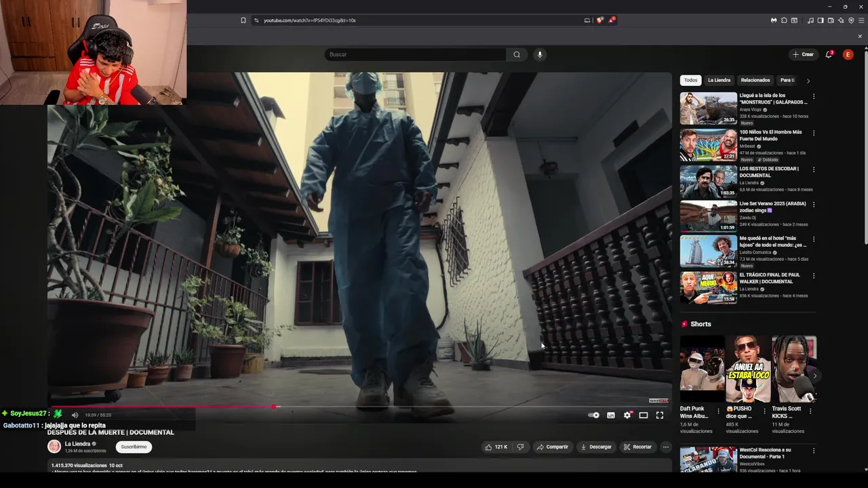
Task: Open La Liendra channel link
Action: 77,444
